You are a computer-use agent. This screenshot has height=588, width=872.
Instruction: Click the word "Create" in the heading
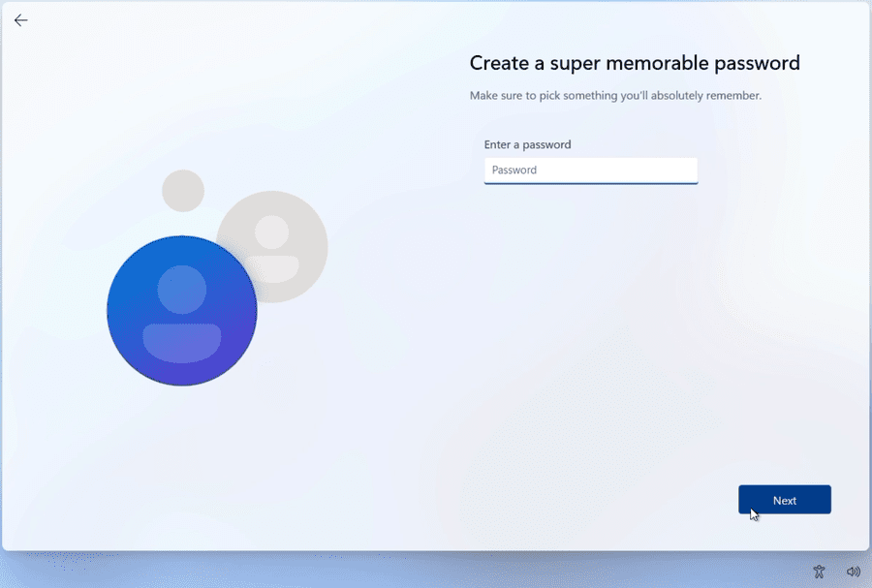coord(499,63)
